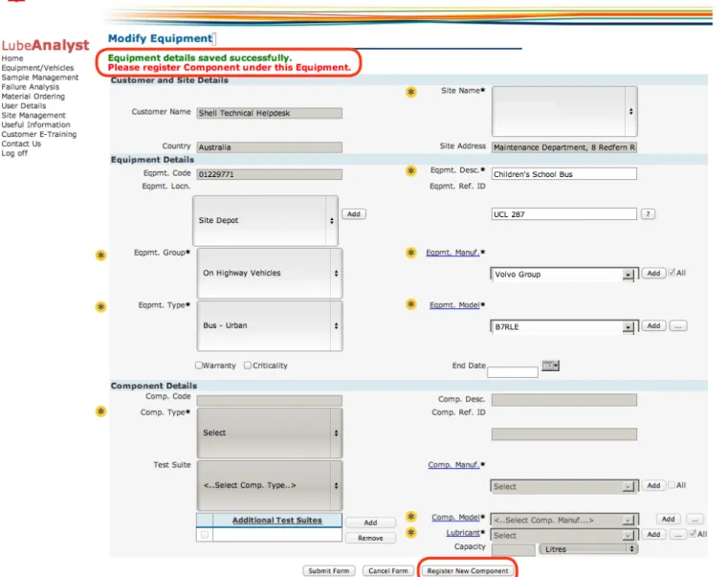Open the Site Depot location dropdown

point(265,221)
